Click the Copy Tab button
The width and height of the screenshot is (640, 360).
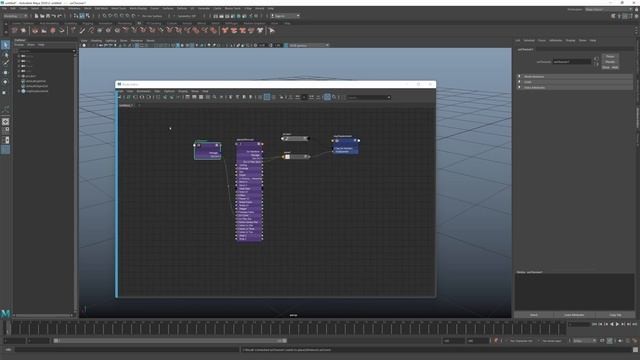pos(615,315)
